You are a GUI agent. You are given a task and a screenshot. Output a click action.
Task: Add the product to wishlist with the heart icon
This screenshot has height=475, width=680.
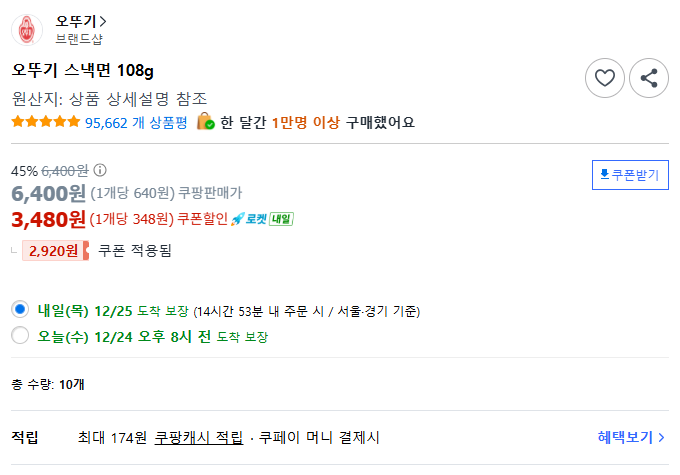605,78
